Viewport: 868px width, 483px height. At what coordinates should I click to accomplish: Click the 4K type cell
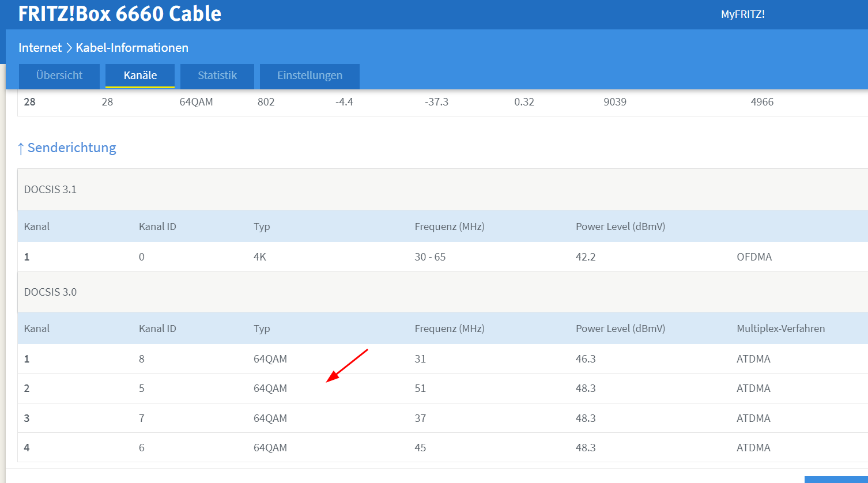point(260,257)
